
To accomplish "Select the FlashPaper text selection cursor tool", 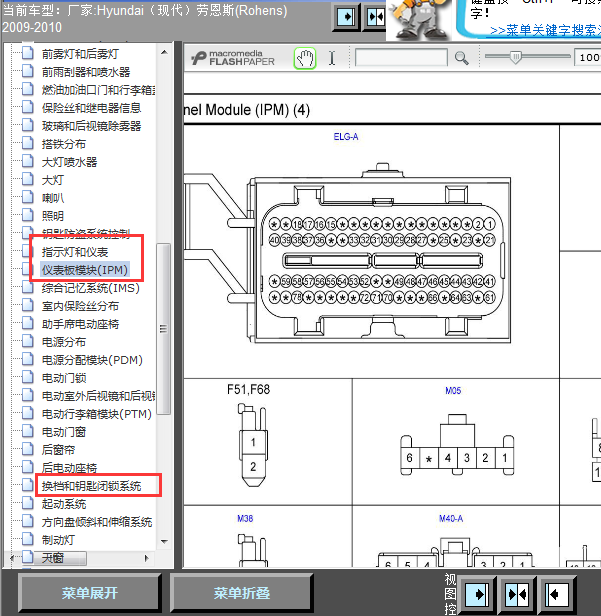I will (332, 58).
